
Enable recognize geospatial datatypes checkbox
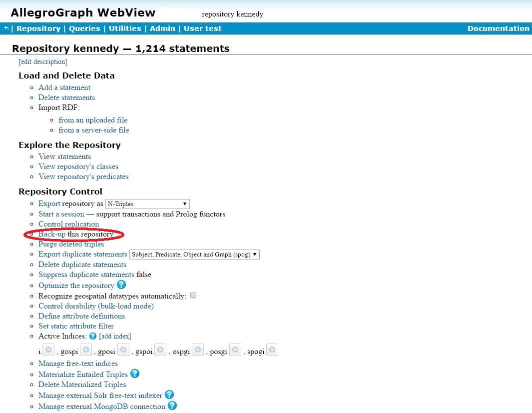[193, 295]
